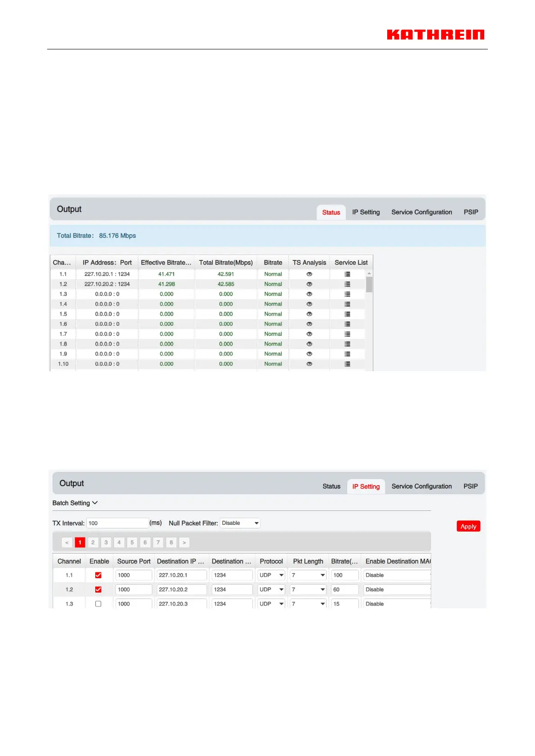Open Service List for channel 1.3
The width and height of the screenshot is (535, 756).
click(x=347, y=294)
